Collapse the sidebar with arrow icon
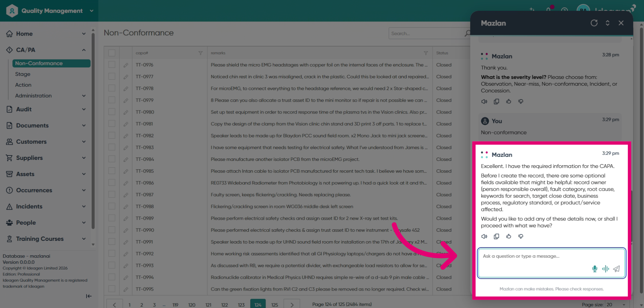 click(89, 296)
